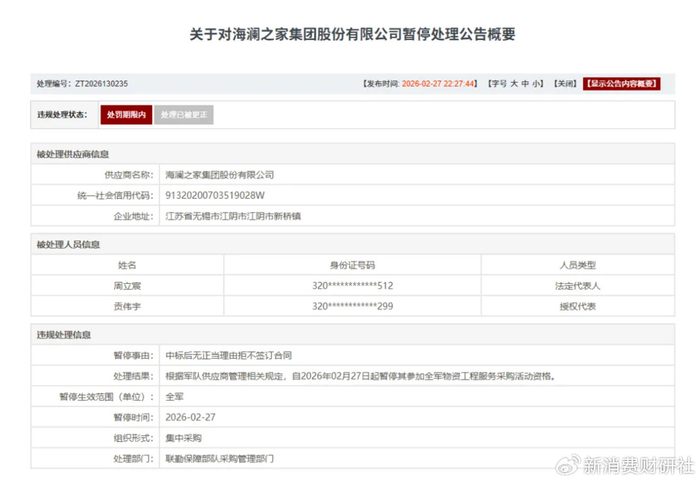Set font size to 小

point(536,84)
